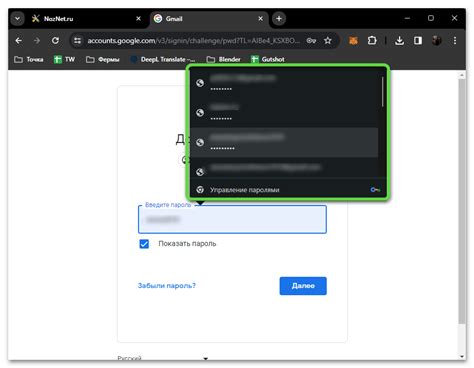Open the Downloads icon
The height and width of the screenshot is (368, 474).
point(399,41)
